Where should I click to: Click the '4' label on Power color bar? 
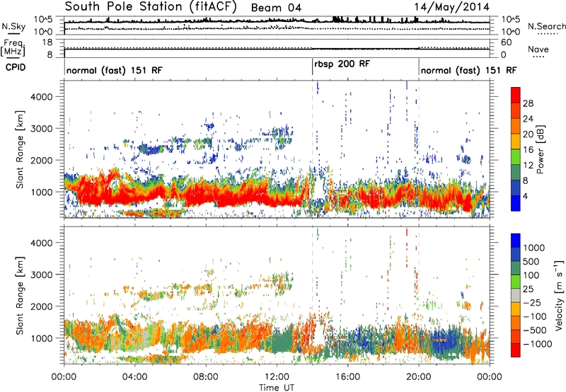click(525, 196)
